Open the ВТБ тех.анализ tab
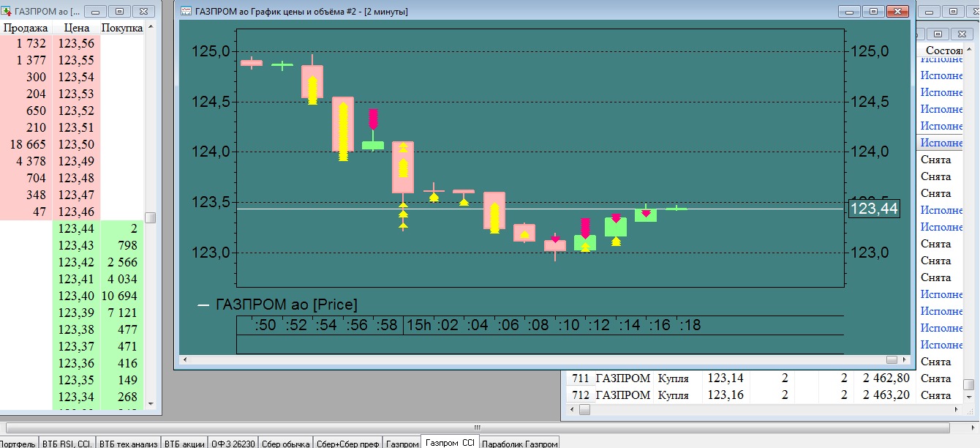Image resolution: width=980 pixels, height=448 pixels. click(x=127, y=443)
